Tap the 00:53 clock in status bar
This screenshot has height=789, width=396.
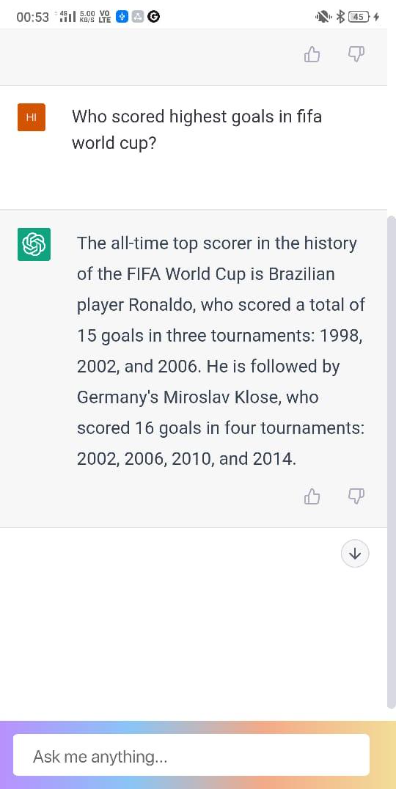coord(32,17)
